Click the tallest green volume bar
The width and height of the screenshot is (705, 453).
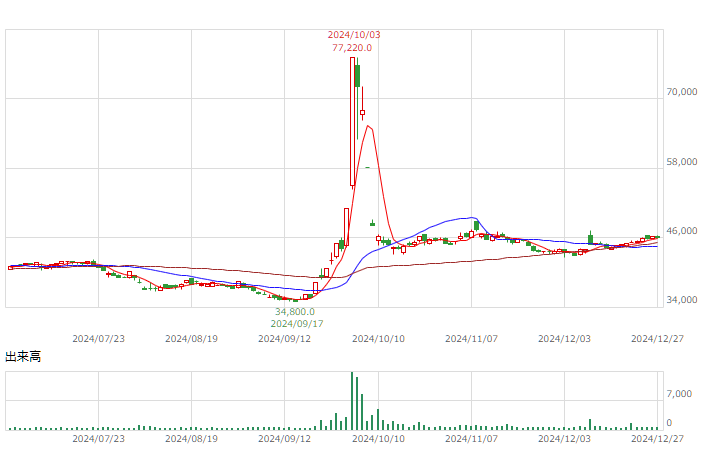pos(352,401)
